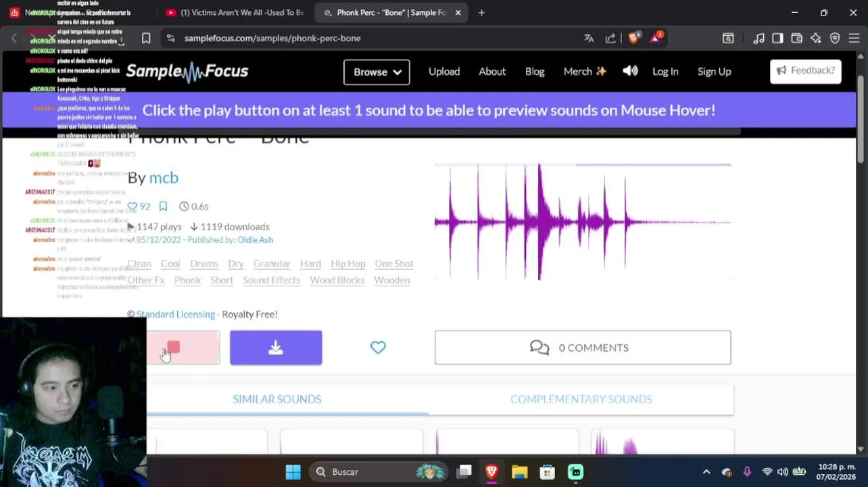Screen dimensions: 868x487
Task: Click the Hard tag
Action: click(x=310, y=264)
